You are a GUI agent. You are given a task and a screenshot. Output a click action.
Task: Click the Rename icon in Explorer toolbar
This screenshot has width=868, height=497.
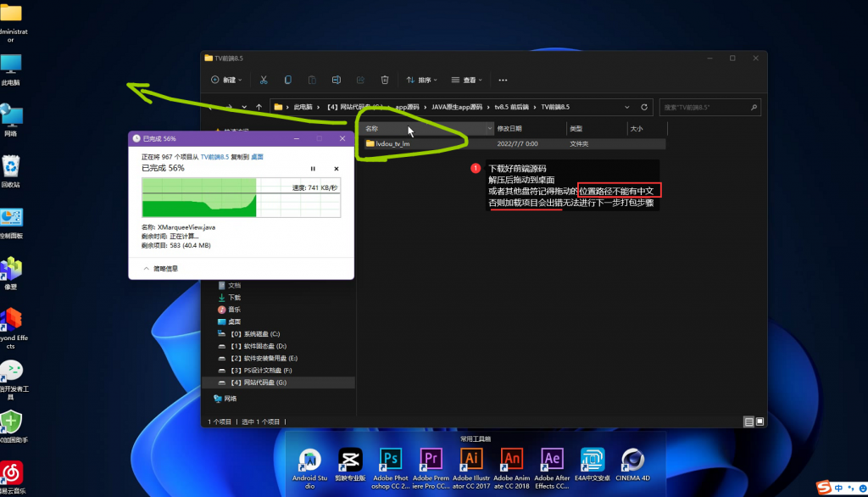337,80
